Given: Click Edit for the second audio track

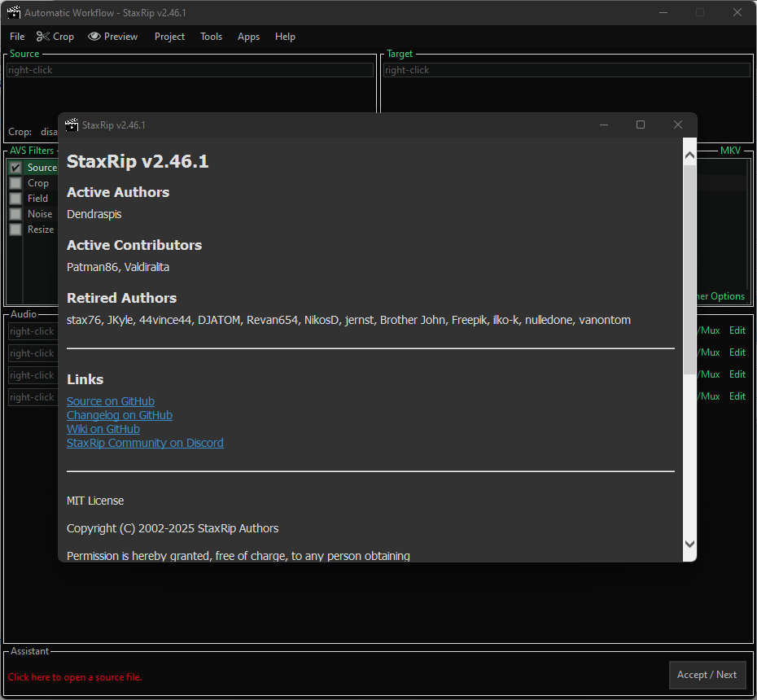Looking at the screenshot, I should 737,352.
